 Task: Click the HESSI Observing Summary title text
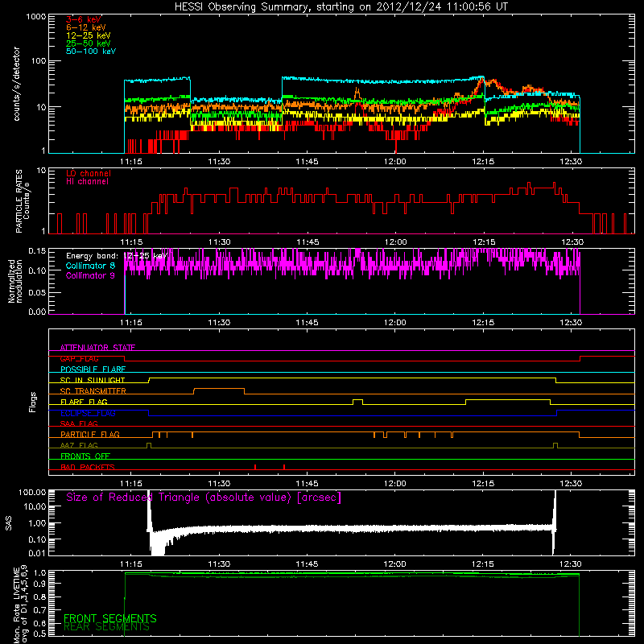pos(341,7)
